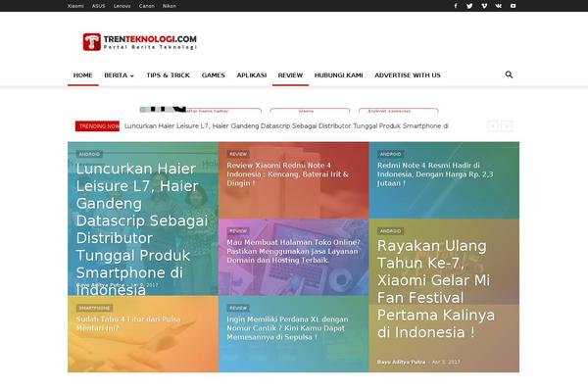
Task: Show next trending headline arrow
Action: coord(507,126)
